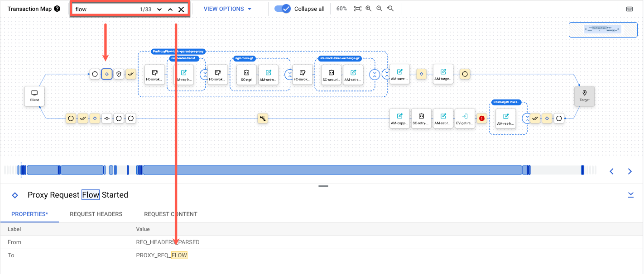Click the fit-to-screen icon beside 60%
This screenshot has height=274, width=644.
(x=357, y=9)
